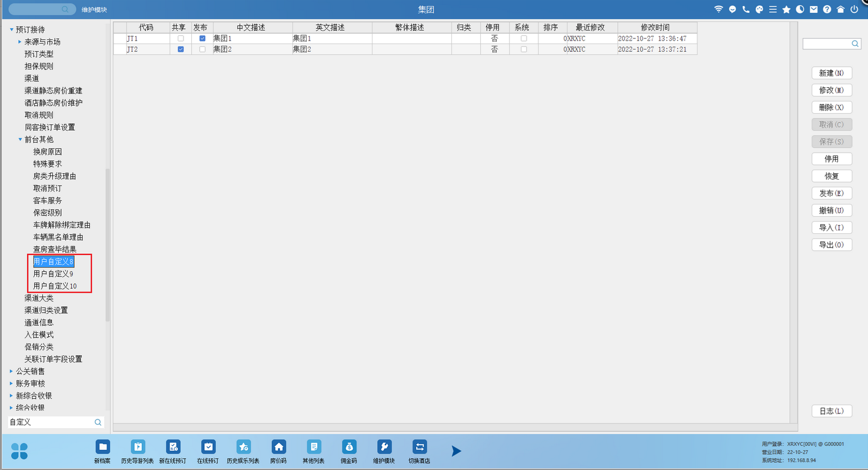Open the three-line menu icon
The image size is (868, 470).
[x=773, y=9]
